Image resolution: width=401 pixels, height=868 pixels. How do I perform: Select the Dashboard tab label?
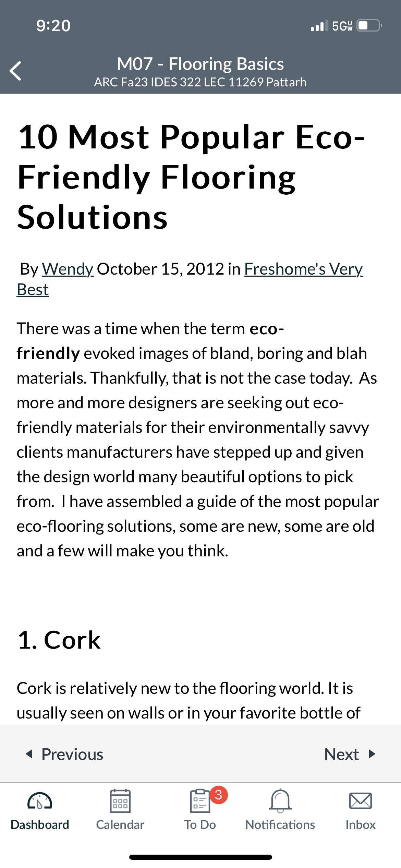[x=40, y=824]
